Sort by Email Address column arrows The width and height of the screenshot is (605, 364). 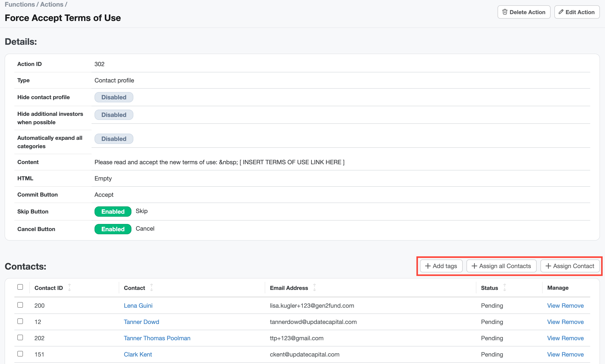[314, 288]
